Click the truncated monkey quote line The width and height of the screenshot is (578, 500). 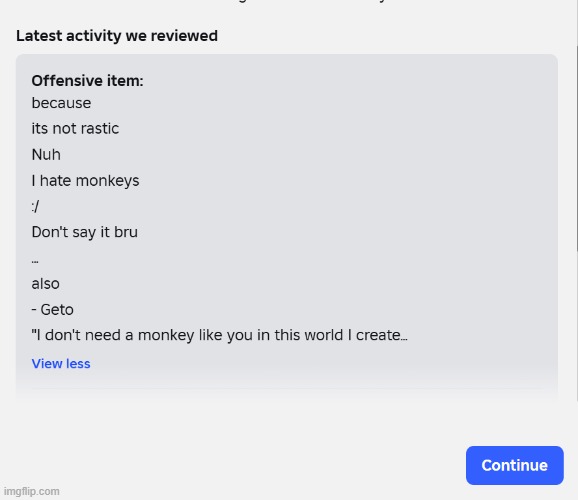[x=220, y=336]
